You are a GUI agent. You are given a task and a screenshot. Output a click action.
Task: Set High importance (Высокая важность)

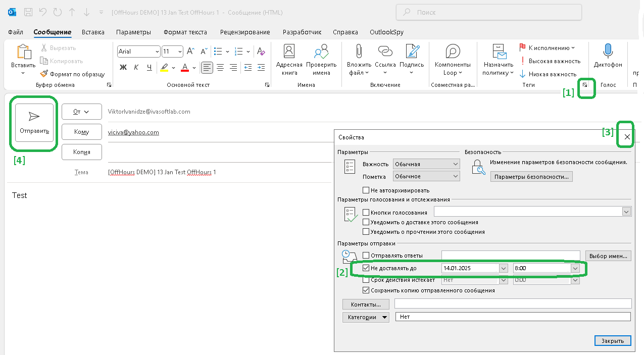tap(550, 61)
